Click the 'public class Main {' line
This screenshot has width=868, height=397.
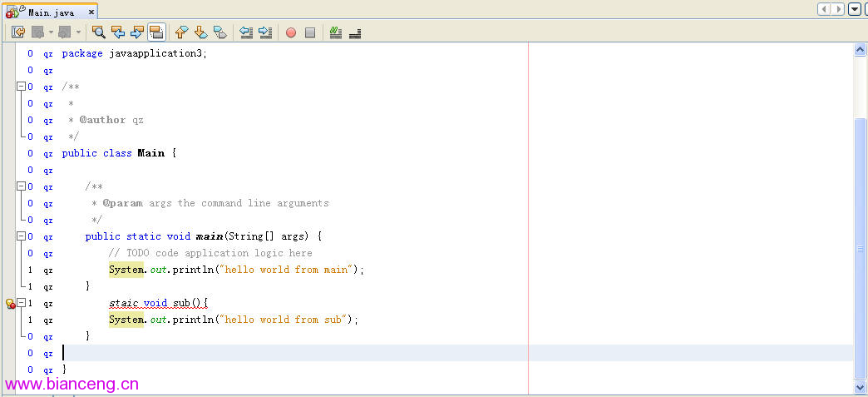pyautogui.click(x=119, y=153)
